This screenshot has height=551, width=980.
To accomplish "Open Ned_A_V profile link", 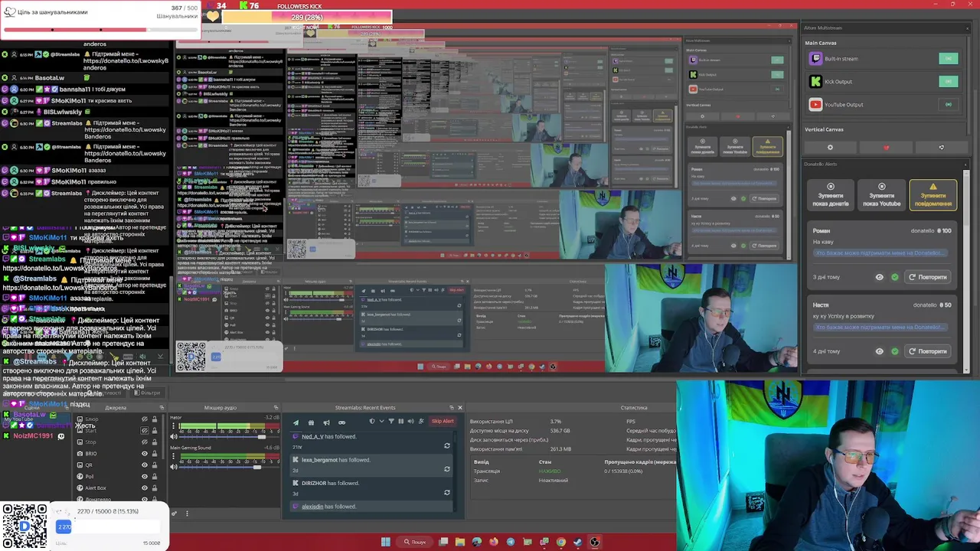I will pos(312,437).
